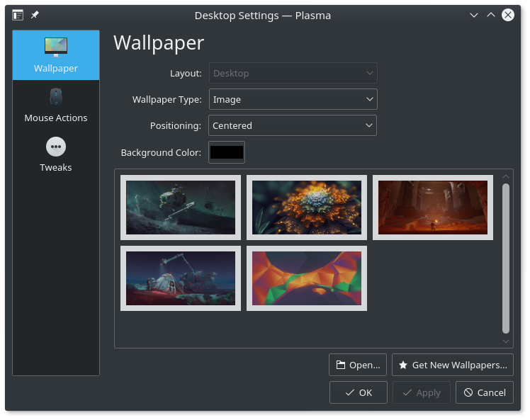Click the pin icon in title bar
This screenshot has height=420, width=530.
point(35,15)
